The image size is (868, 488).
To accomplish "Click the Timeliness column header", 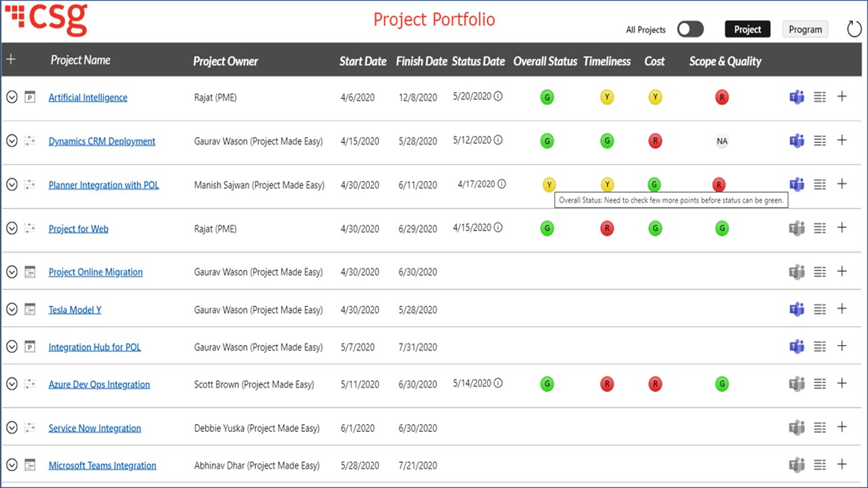I will pyautogui.click(x=607, y=61).
